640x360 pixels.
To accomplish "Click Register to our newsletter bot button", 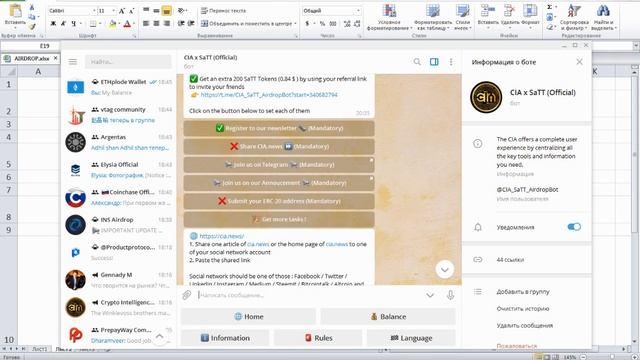I will 279,128.
